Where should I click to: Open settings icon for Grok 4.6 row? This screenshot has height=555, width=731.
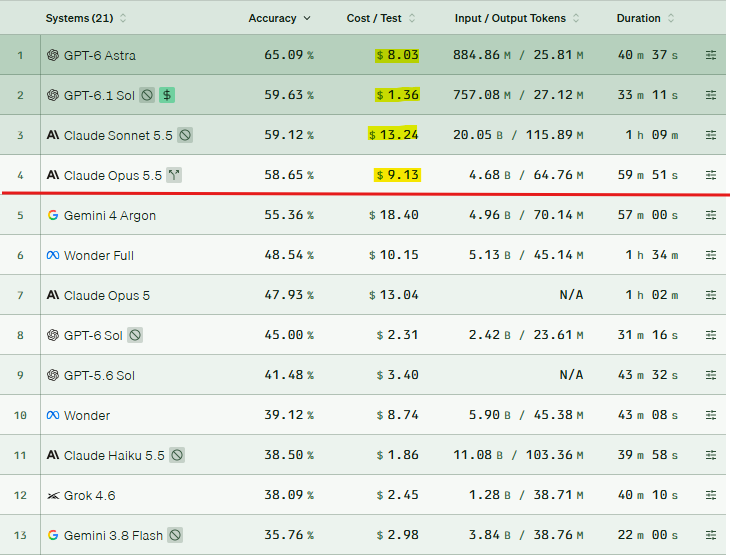[710, 495]
